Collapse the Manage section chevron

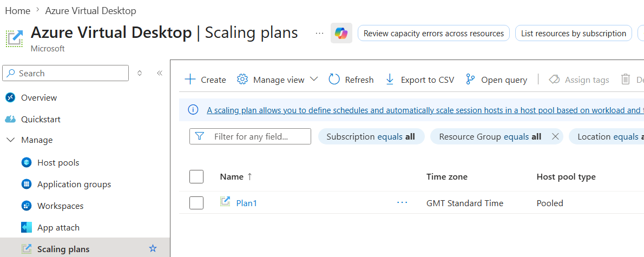[10, 140]
